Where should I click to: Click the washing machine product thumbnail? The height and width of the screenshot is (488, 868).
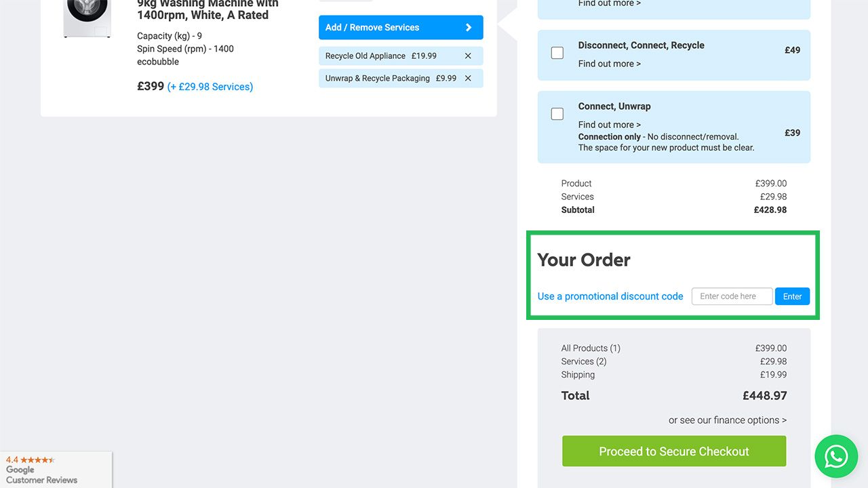pos(87,16)
